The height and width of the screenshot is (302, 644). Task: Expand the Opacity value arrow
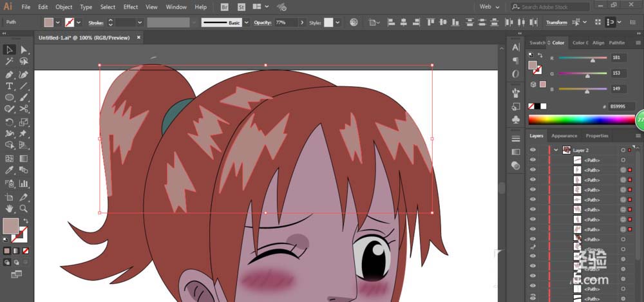click(x=302, y=23)
